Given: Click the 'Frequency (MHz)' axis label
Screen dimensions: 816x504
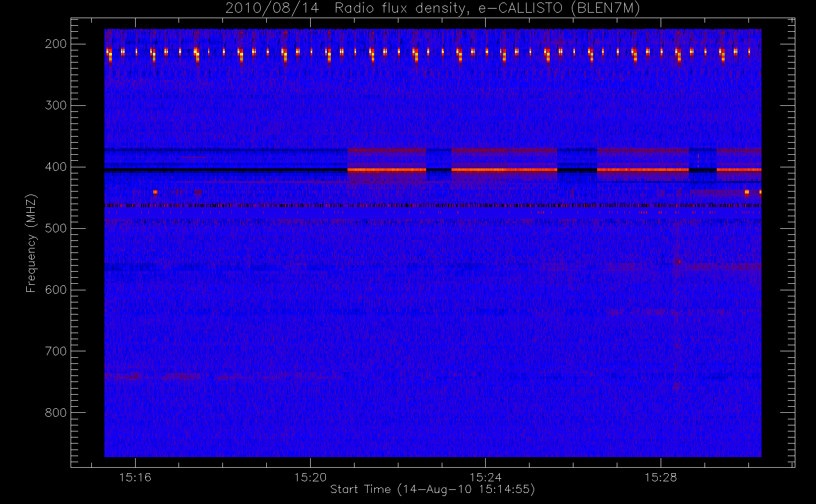Looking at the screenshot, I should pos(31,243).
